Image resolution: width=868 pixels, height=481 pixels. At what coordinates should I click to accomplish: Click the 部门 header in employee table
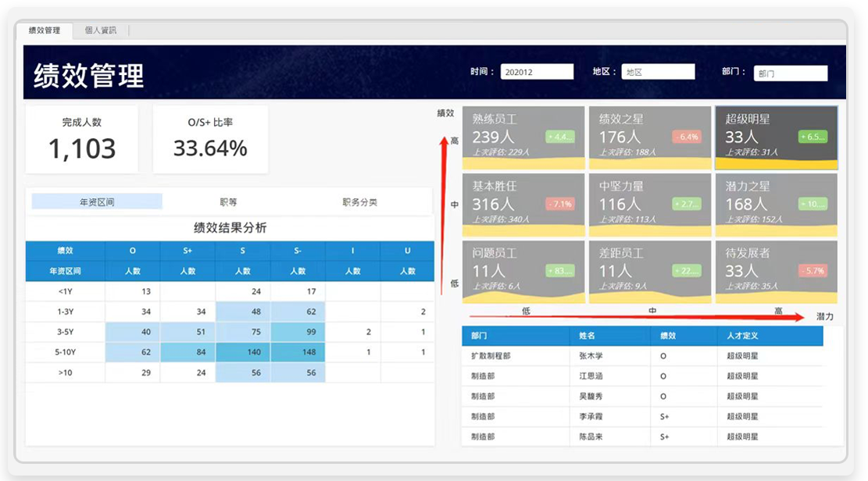(516, 336)
